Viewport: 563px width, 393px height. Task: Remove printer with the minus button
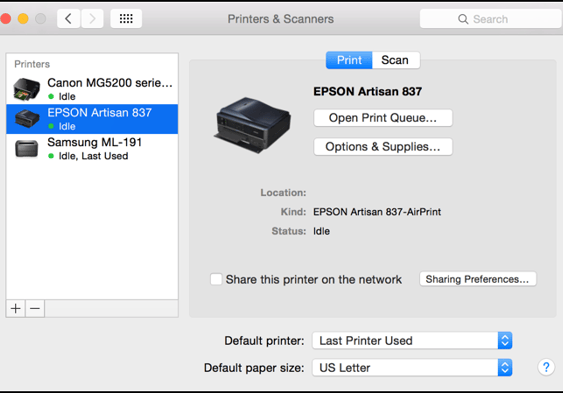tap(35, 309)
